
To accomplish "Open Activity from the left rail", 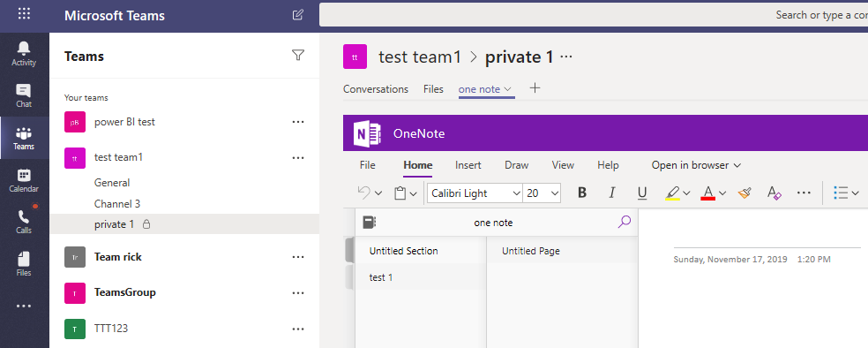I will click(x=24, y=54).
